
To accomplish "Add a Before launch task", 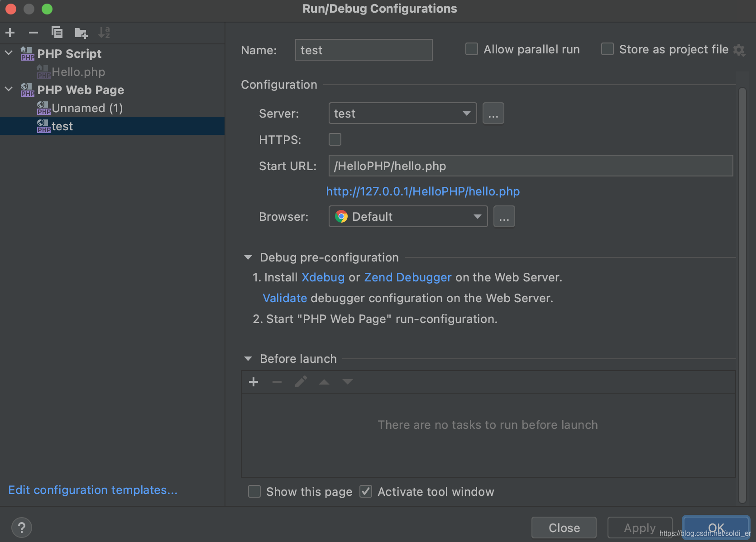I will (254, 382).
